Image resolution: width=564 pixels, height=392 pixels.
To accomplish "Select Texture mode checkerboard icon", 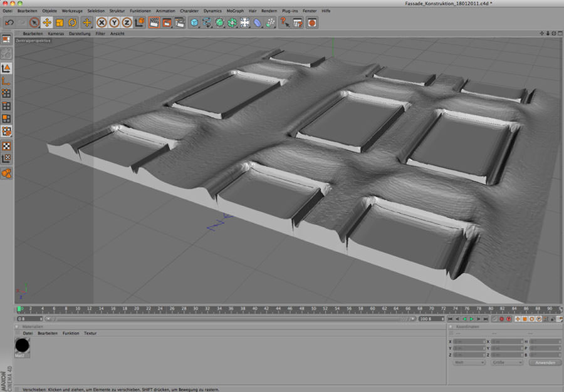I will click(x=6, y=146).
